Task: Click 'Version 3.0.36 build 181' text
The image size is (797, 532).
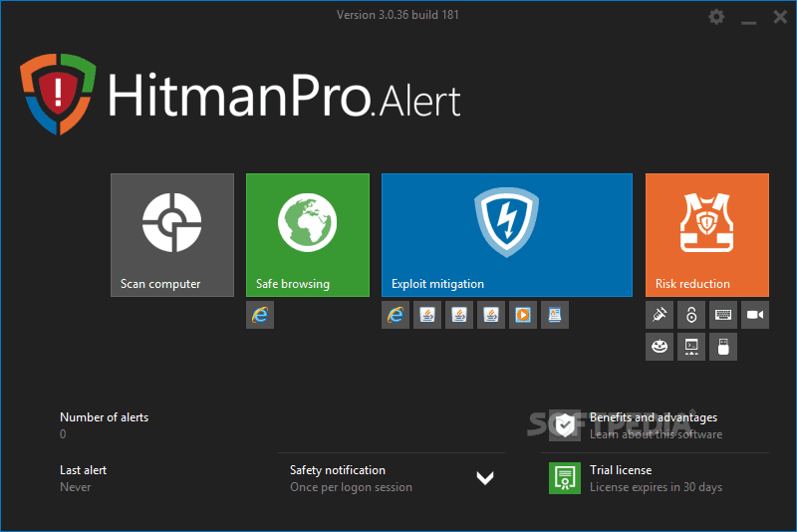Action: [398, 15]
